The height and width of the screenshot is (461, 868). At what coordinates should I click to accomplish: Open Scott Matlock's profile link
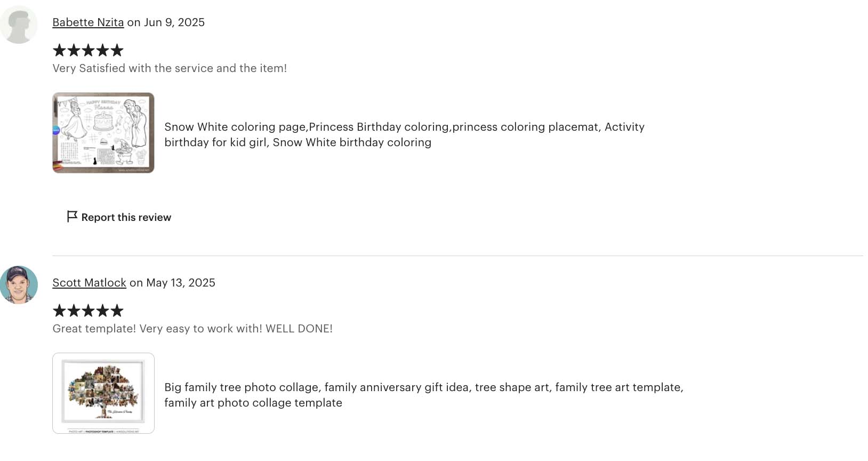pyautogui.click(x=89, y=283)
